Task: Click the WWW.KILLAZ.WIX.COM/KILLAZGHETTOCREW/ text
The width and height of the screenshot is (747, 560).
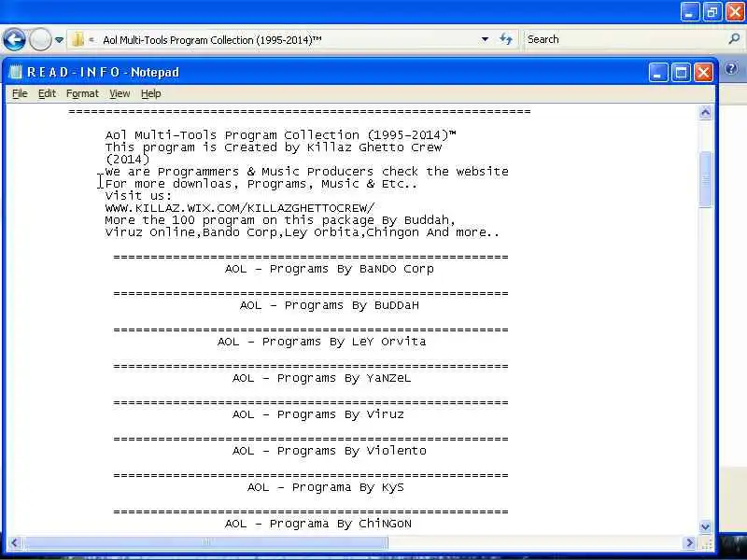Action: pos(240,208)
